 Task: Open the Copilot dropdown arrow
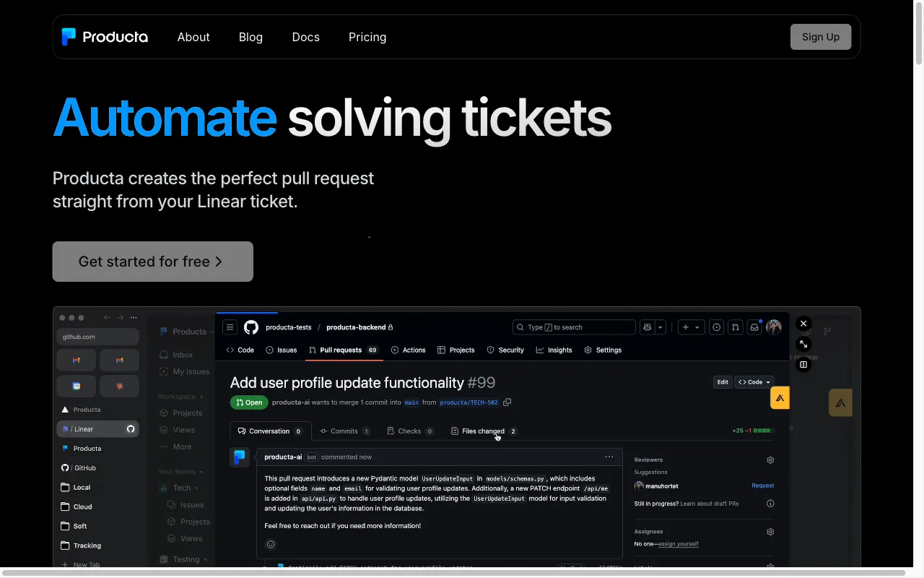pyautogui.click(x=660, y=327)
